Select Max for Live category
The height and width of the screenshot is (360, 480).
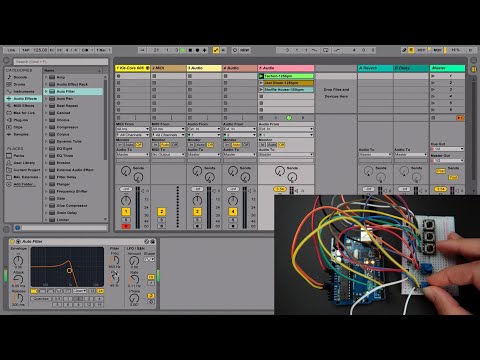pyautogui.click(x=24, y=113)
